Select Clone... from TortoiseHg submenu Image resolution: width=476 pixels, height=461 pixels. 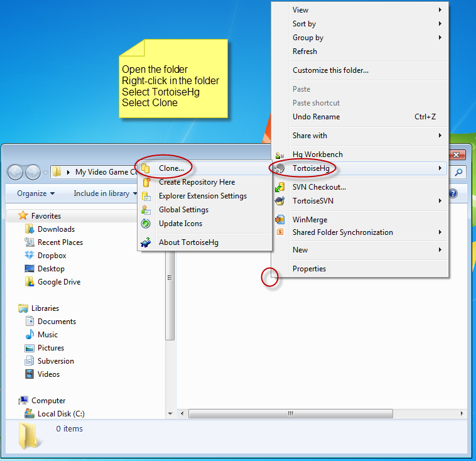[x=205, y=168]
